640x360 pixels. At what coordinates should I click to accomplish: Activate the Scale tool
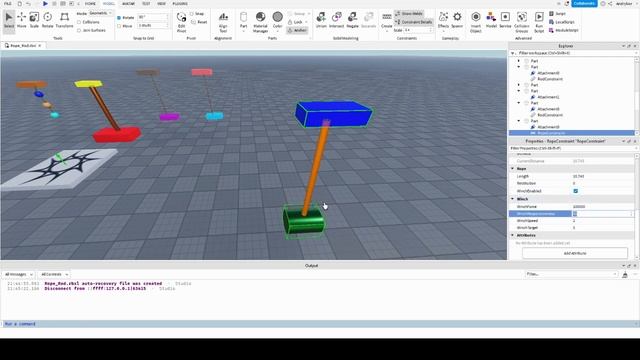(x=34, y=20)
